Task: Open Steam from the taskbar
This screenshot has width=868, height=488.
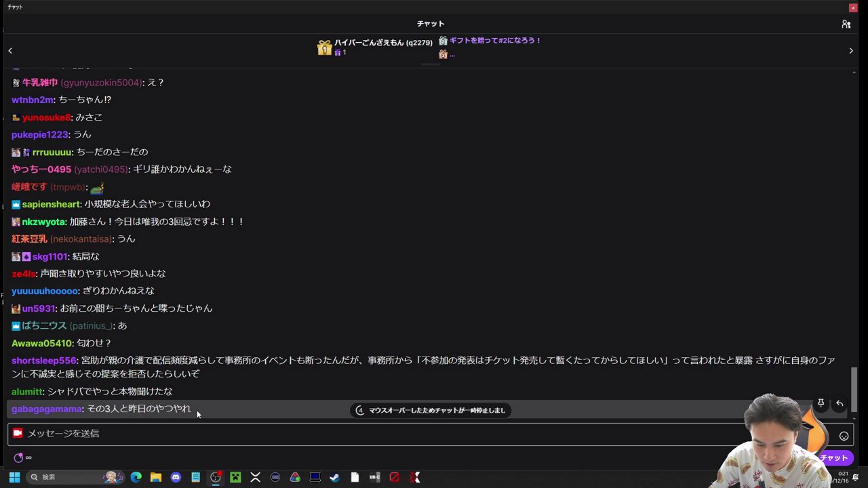Action: (x=334, y=477)
